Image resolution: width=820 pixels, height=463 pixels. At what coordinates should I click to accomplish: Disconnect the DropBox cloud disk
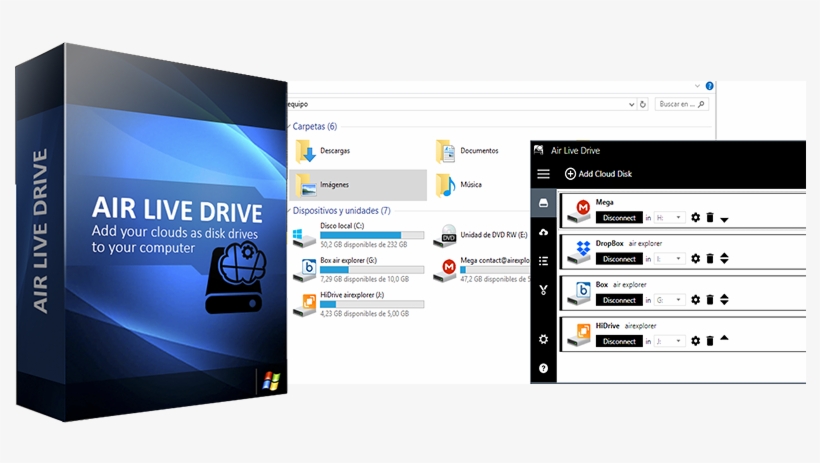619,259
